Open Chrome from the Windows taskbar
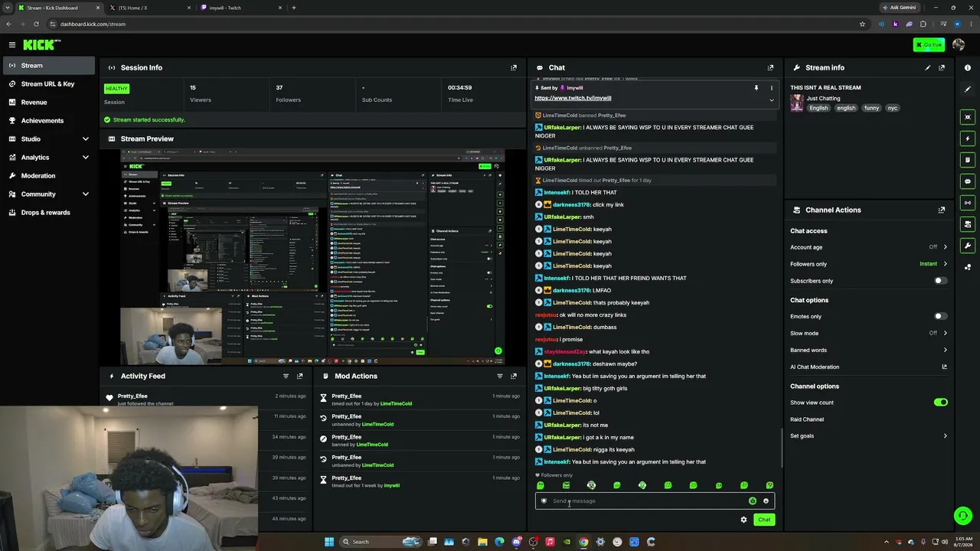This screenshot has width=980, height=551. [x=583, y=542]
